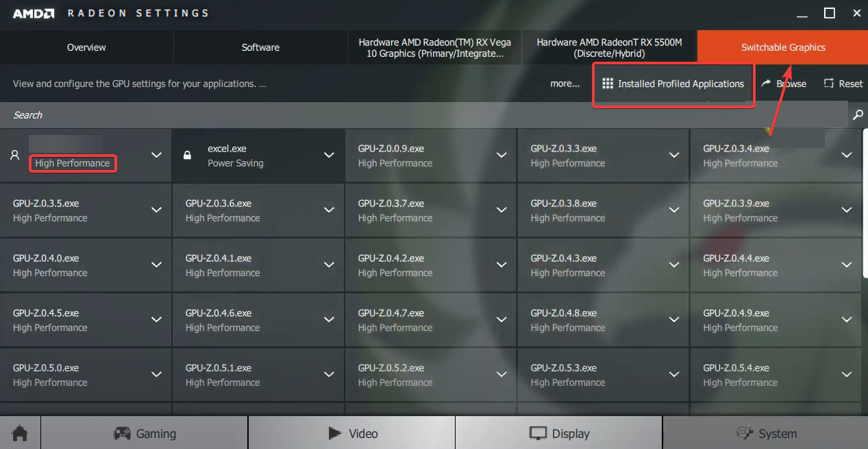Screen dimensions: 868x449
Task: Select the Switchable Graphics tab
Action: [x=783, y=47]
